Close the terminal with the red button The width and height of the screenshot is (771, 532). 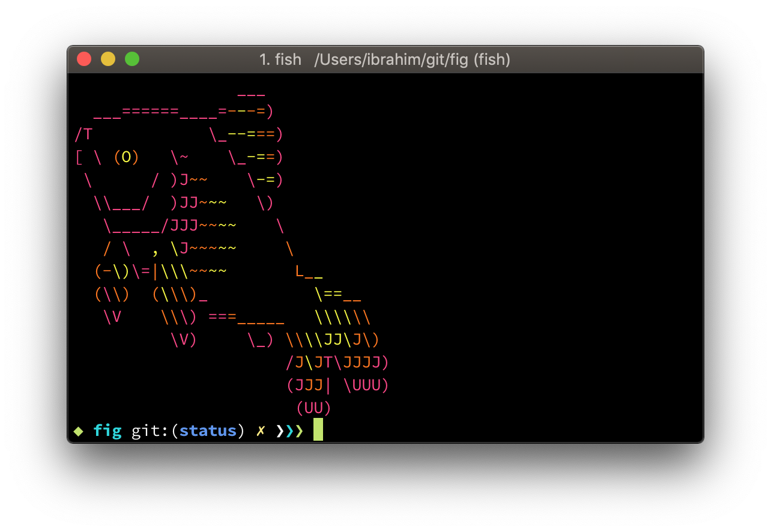click(x=84, y=59)
